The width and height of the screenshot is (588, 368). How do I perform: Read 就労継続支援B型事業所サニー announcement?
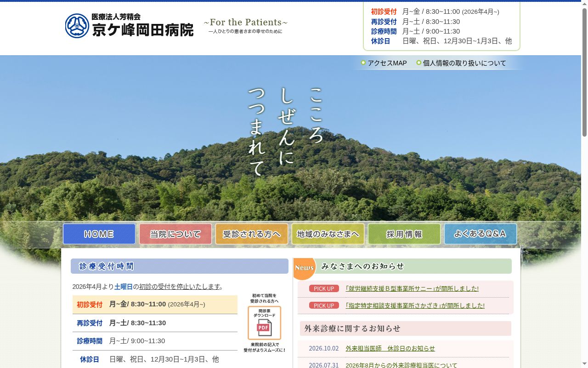[x=412, y=288]
